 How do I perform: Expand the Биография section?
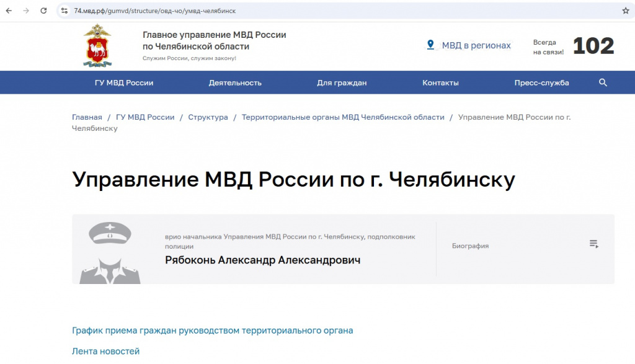click(x=593, y=244)
